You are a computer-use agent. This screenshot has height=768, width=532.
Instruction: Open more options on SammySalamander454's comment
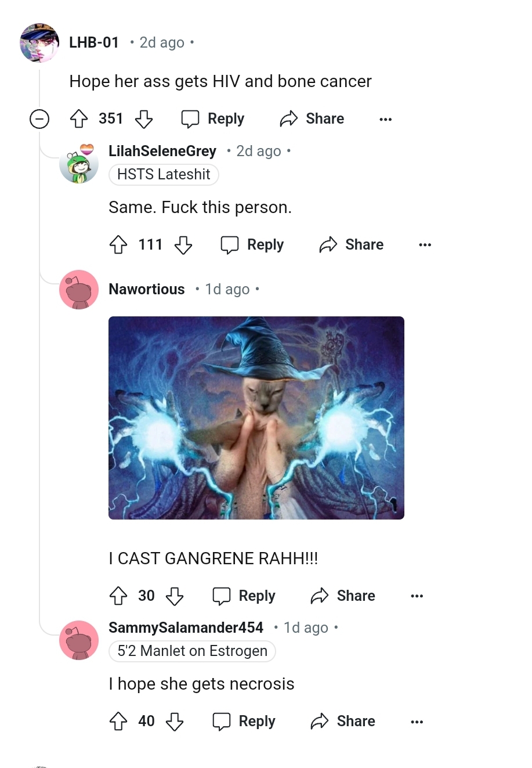417,722
